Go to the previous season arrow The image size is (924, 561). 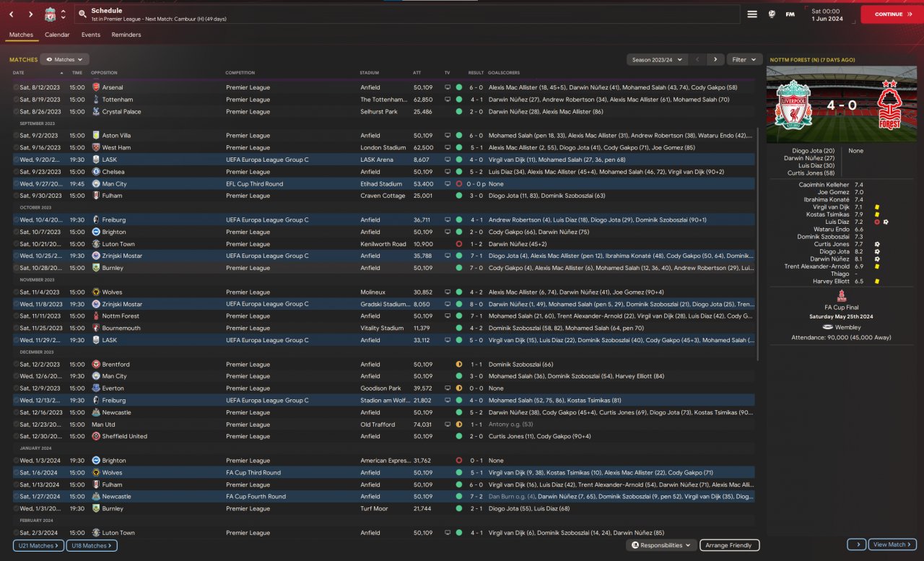coord(697,59)
